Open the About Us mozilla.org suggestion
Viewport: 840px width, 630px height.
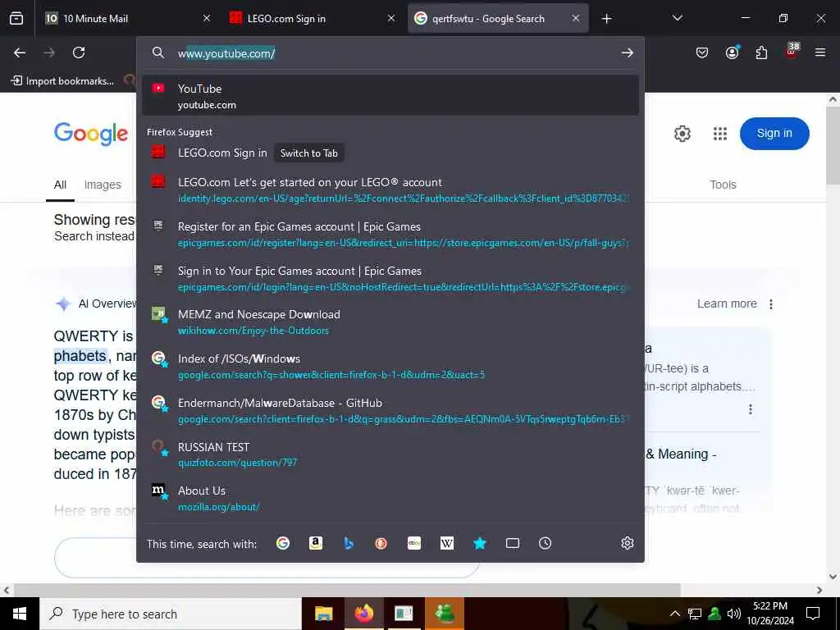390,498
